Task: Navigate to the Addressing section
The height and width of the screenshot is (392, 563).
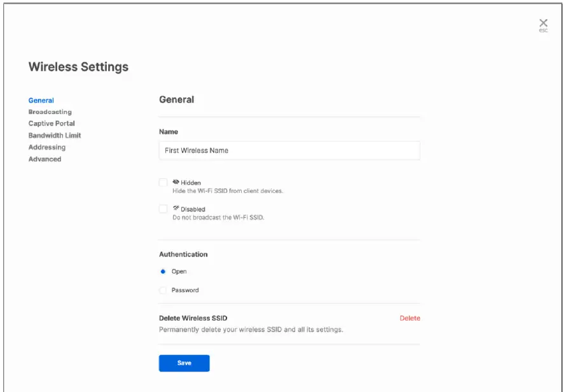Action: coord(47,147)
